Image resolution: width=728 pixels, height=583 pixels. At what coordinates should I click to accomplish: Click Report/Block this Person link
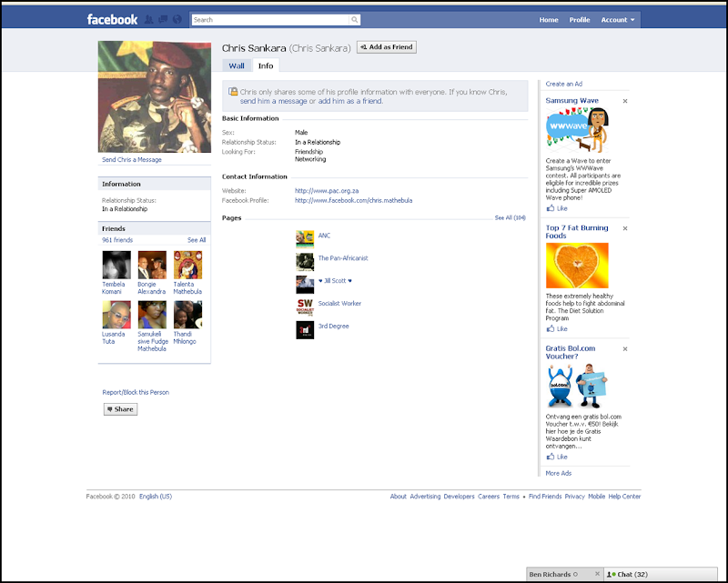pyautogui.click(x=136, y=392)
